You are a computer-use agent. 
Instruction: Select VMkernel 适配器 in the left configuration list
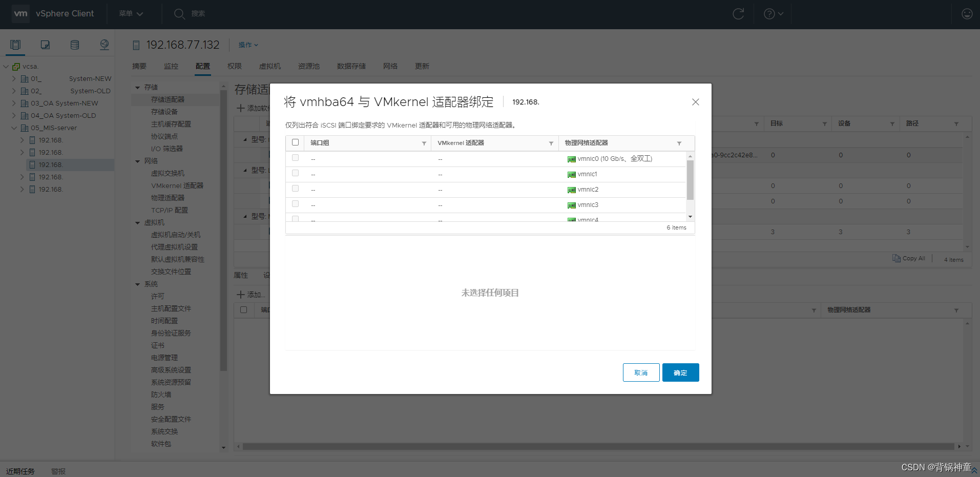pyautogui.click(x=177, y=185)
